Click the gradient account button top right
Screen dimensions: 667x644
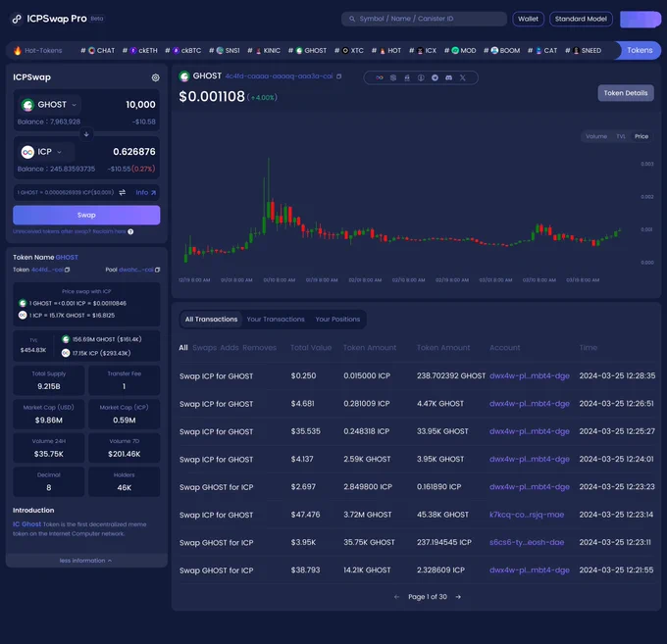(641, 20)
